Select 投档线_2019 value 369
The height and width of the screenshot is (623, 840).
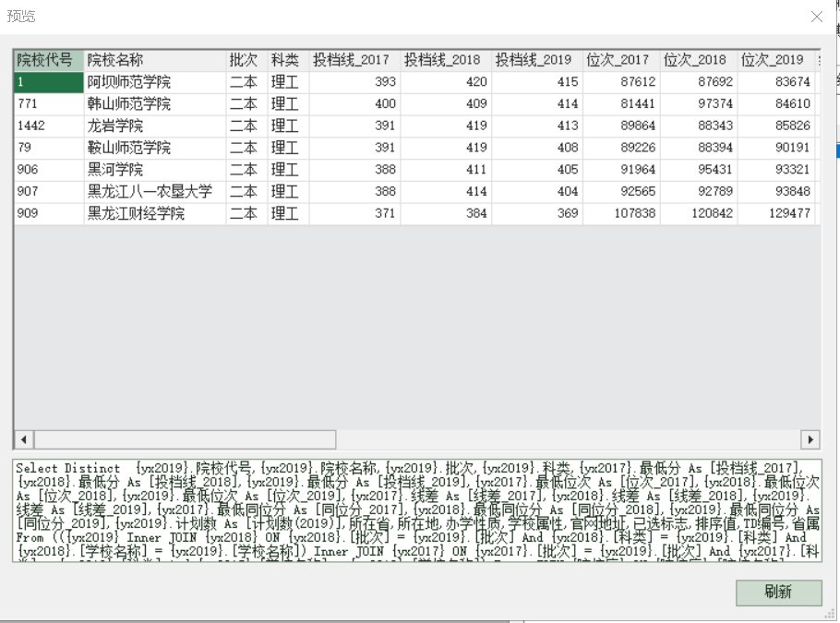tap(537, 214)
